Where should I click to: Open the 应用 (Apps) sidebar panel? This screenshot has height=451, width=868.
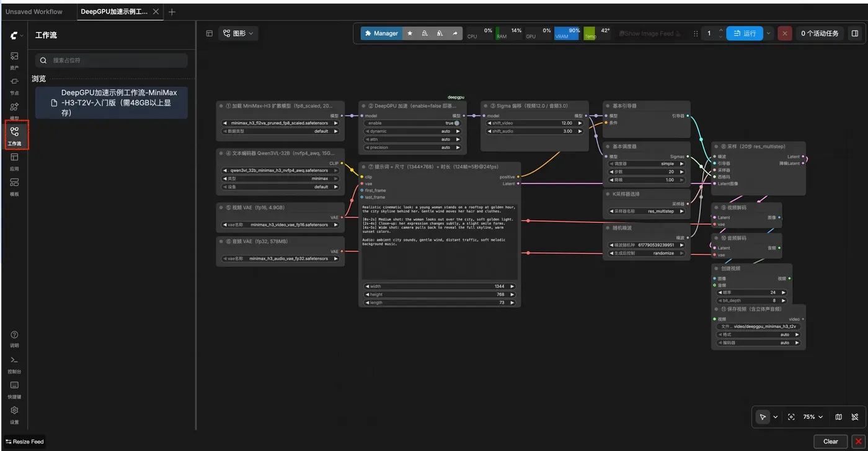click(x=14, y=161)
